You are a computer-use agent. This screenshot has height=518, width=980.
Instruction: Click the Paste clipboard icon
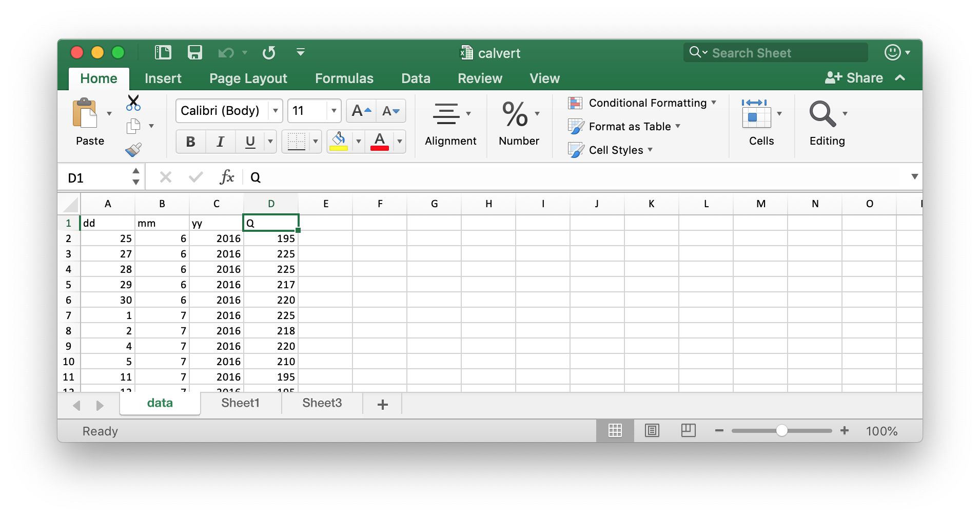click(85, 113)
